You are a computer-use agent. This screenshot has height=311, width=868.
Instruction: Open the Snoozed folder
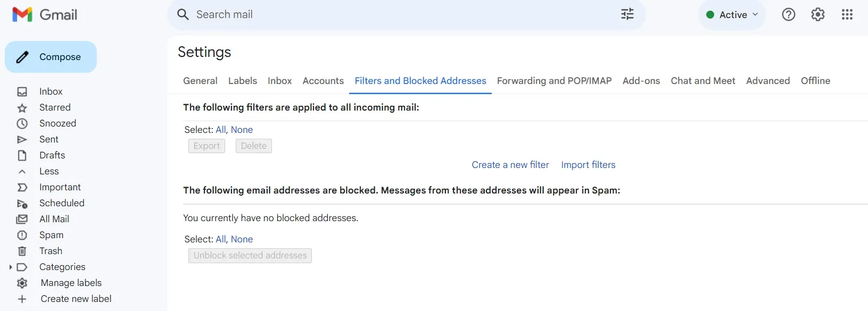tap(58, 123)
